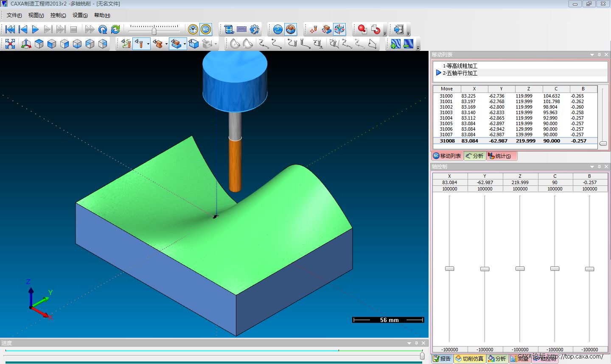Click the exit door icon
This screenshot has height=364, width=611.
click(399, 29)
